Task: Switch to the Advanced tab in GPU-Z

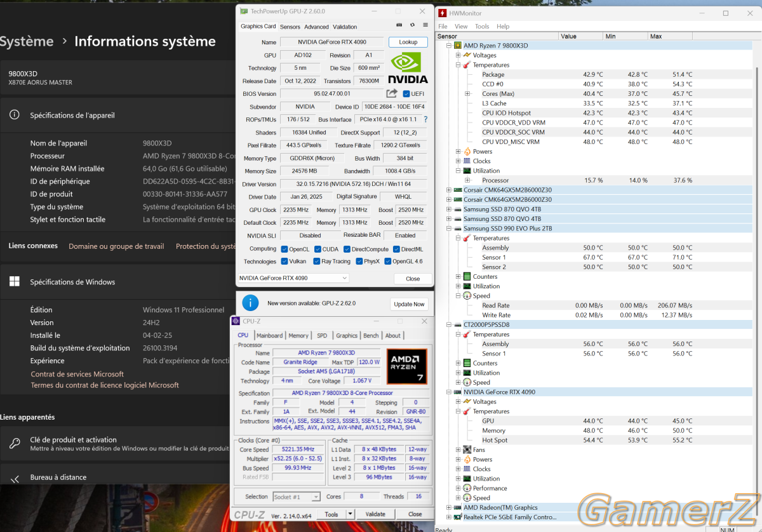Action: tap(316, 27)
